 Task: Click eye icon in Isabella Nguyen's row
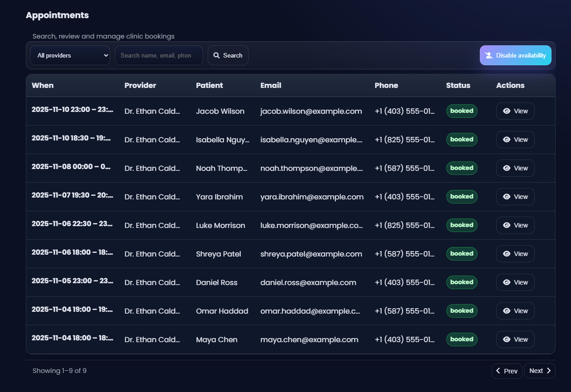(x=507, y=140)
